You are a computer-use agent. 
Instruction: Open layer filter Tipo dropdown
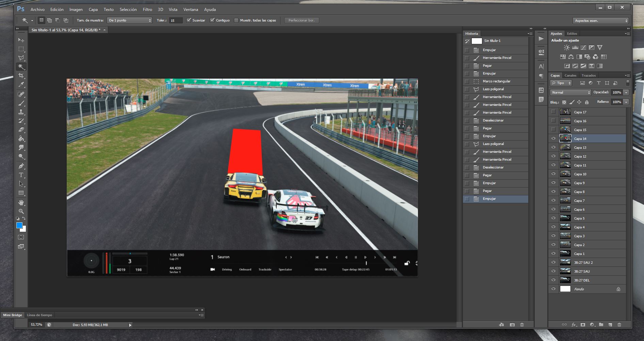coord(561,83)
